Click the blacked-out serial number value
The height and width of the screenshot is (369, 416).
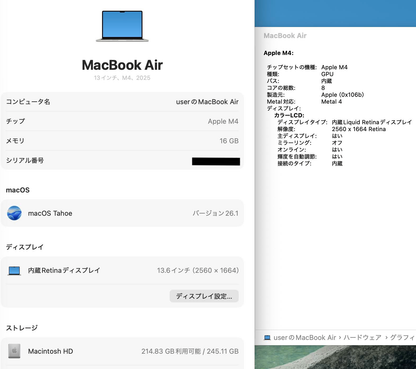coord(216,162)
